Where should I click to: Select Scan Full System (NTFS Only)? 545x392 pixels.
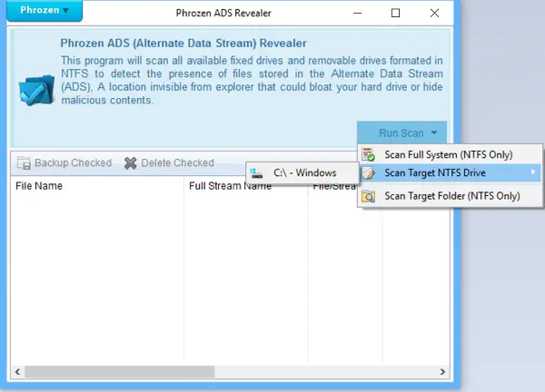450,154
